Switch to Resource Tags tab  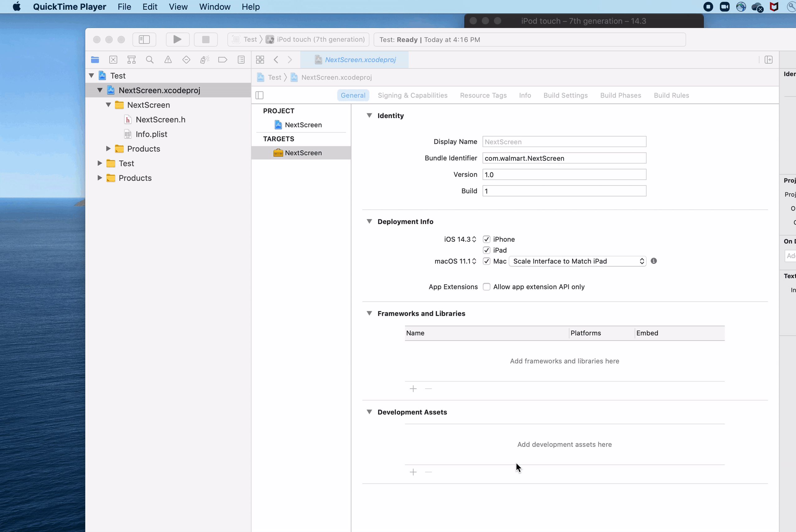[x=484, y=95]
